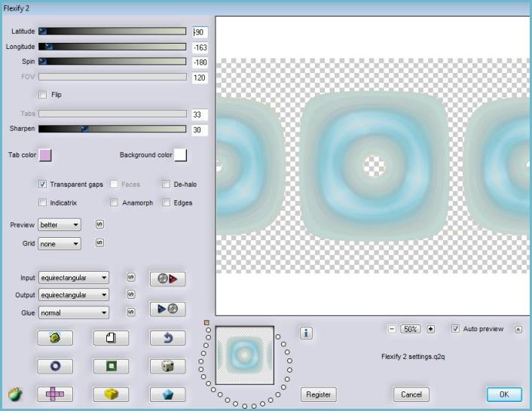Enable the Flip checkbox
Image resolution: width=532 pixels, height=411 pixels.
coord(43,95)
